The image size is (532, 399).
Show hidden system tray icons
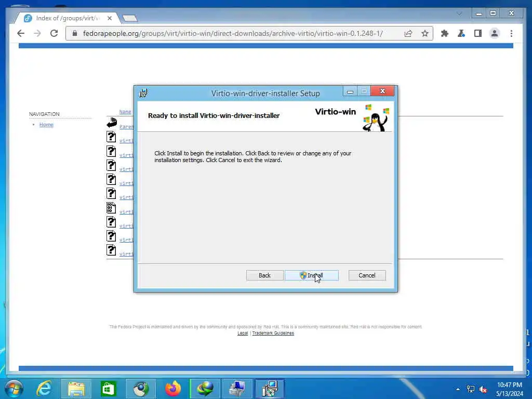pos(458,389)
